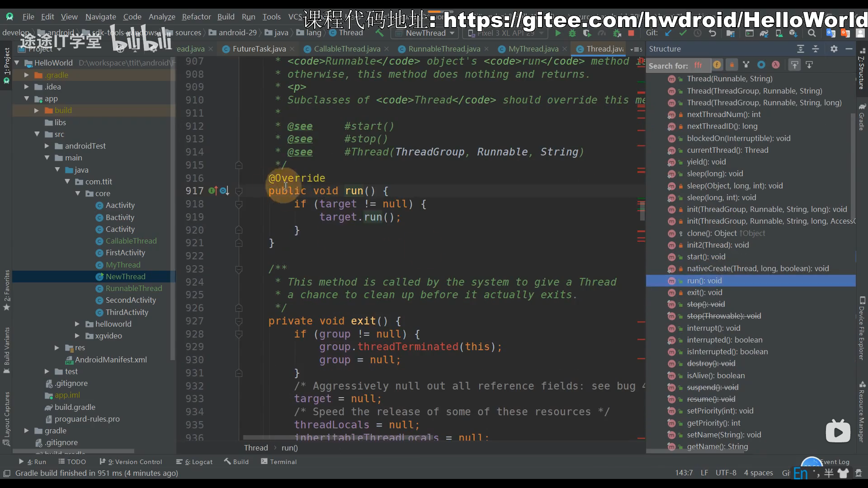This screenshot has width=868, height=488.
Task: Collapse the src folder node
Action: [x=37, y=134]
